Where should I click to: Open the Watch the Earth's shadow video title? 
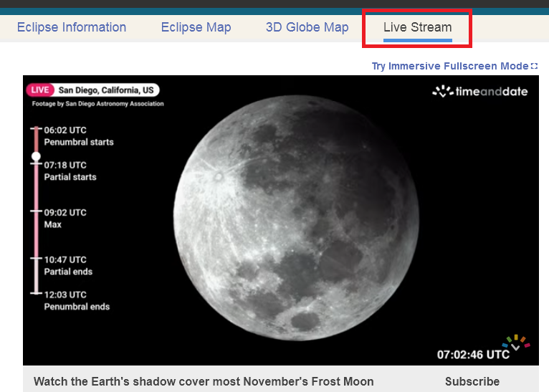coord(204,381)
